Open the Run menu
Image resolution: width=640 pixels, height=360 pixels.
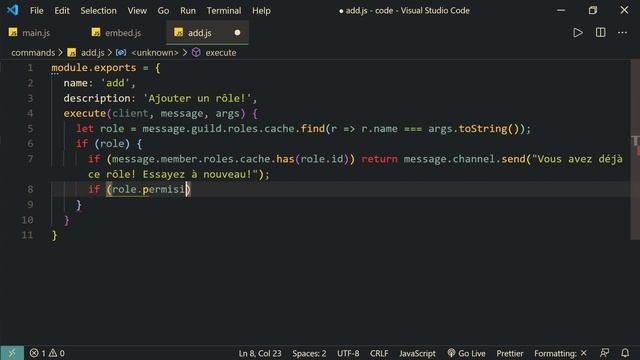[188, 11]
